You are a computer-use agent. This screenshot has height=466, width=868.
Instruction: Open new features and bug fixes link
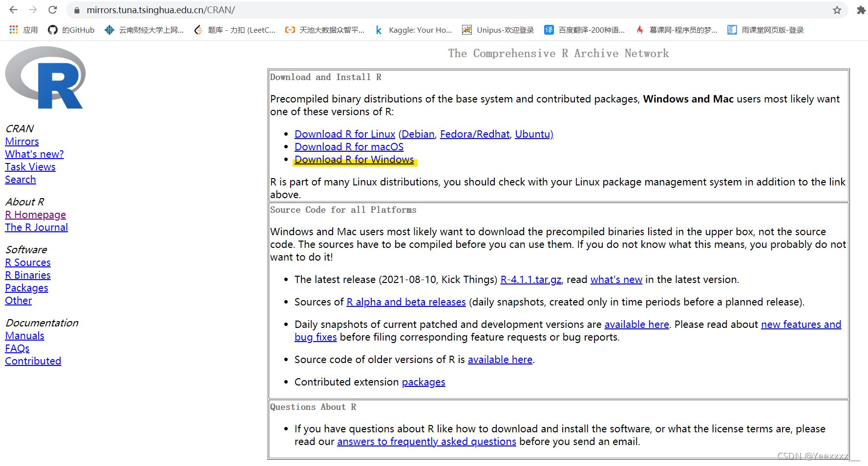pyautogui.click(x=801, y=324)
